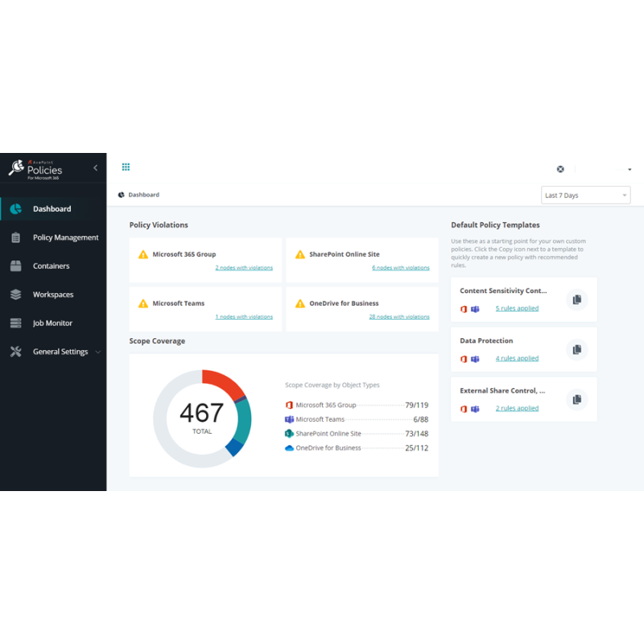Click the teal donut chart segment

click(244, 421)
